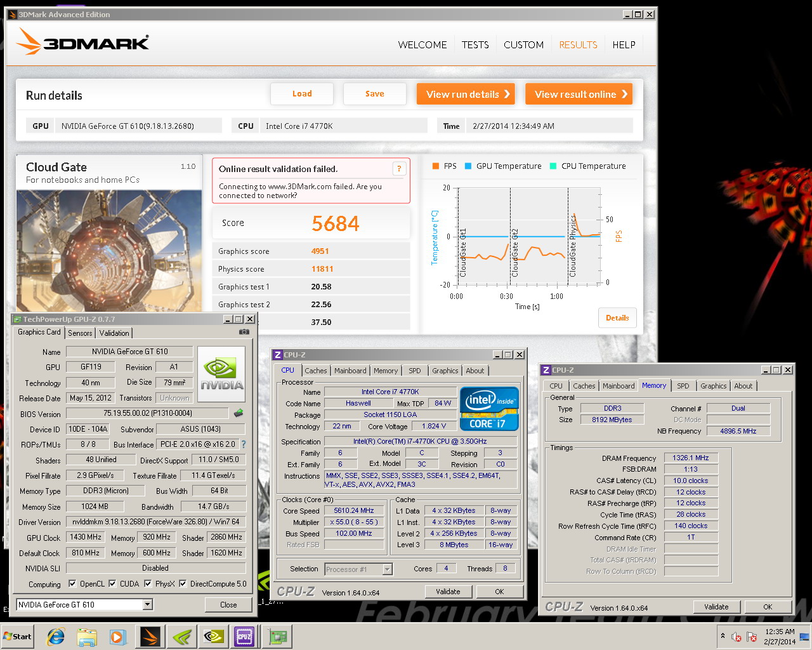Click the Driver Version field in GPU-Z
Screen dimensions: 812x650
(x=155, y=522)
